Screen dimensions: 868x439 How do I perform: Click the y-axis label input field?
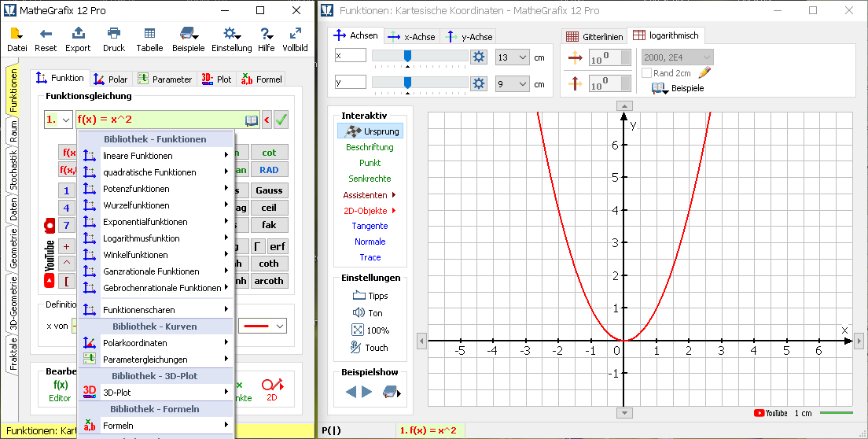[x=351, y=82]
